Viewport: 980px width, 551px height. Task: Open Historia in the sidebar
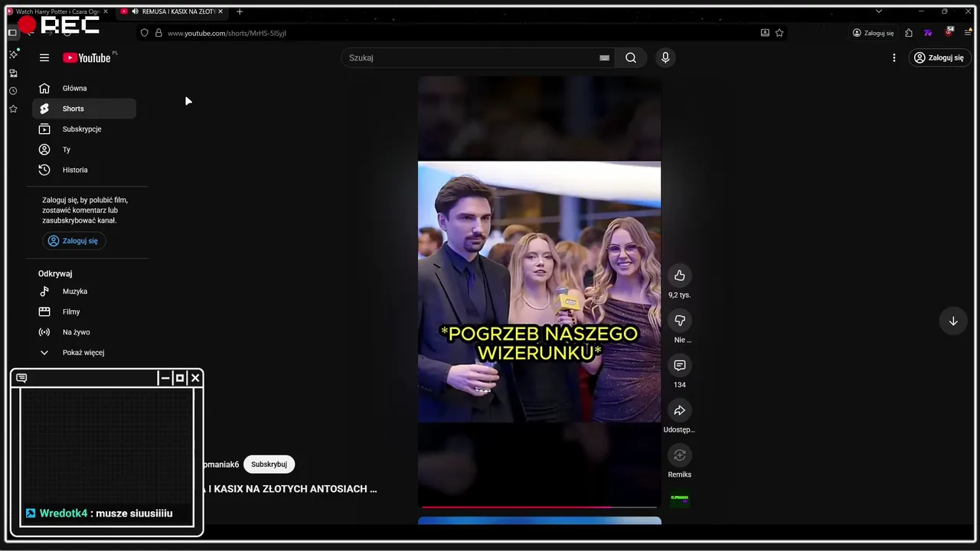(x=84, y=170)
